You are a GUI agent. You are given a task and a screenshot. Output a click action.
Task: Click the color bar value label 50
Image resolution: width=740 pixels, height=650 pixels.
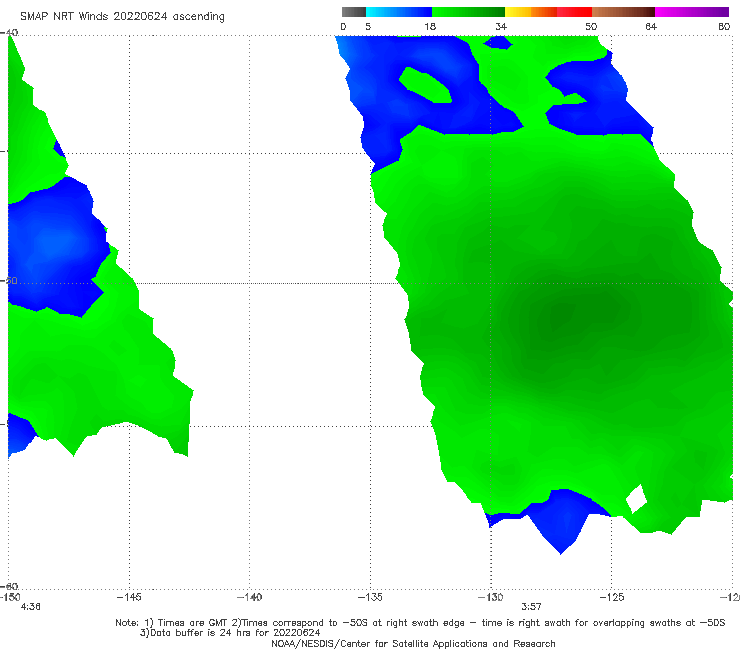click(591, 26)
